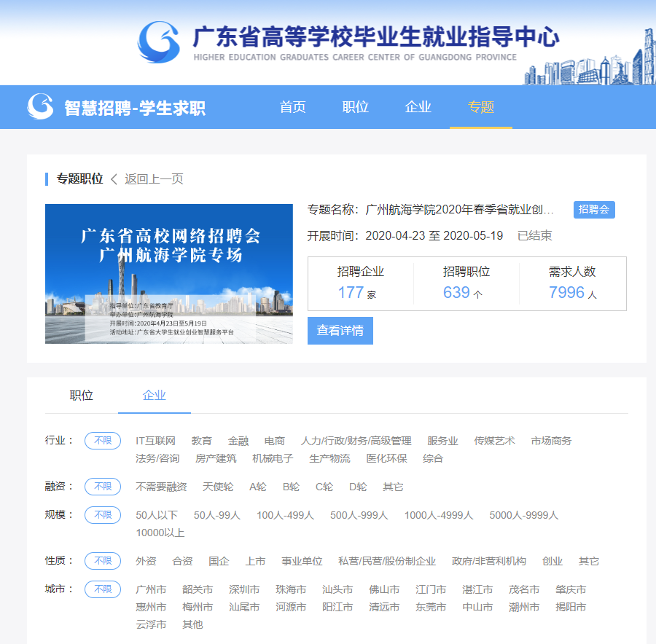Select 不限 for 性质 filter
The width and height of the screenshot is (656, 644).
(103, 561)
